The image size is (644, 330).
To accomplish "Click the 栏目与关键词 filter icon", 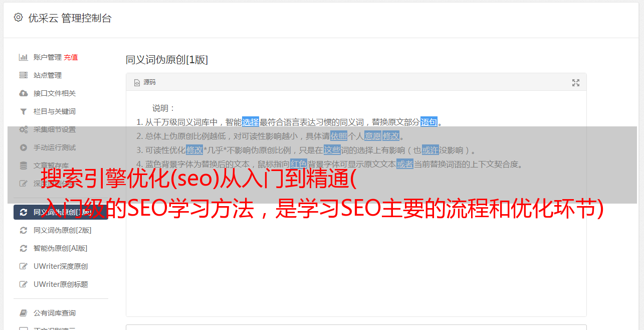I will click(23, 111).
